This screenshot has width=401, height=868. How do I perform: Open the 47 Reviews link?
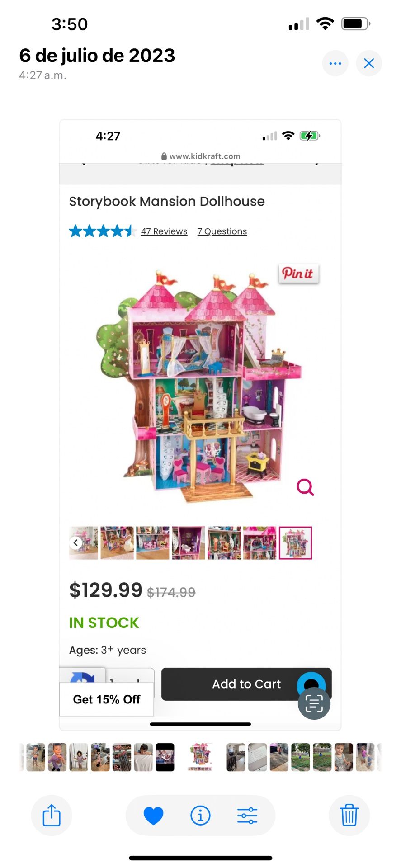(x=164, y=231)
